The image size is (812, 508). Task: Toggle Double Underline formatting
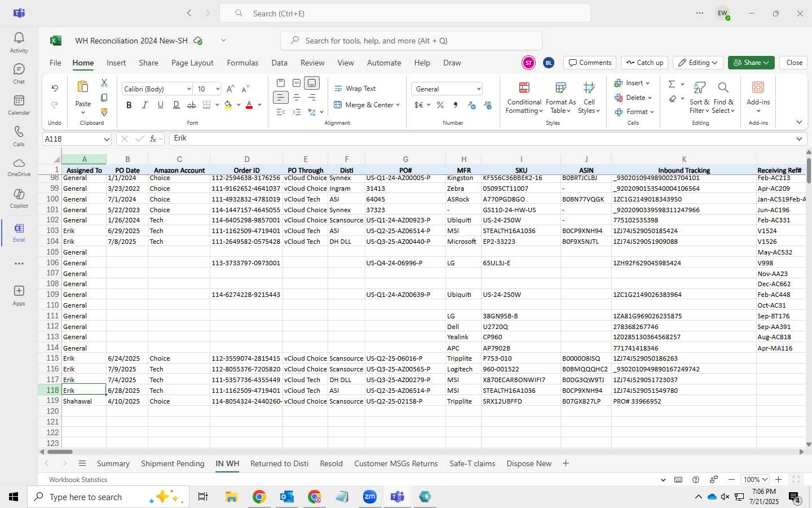click(176, 105)
